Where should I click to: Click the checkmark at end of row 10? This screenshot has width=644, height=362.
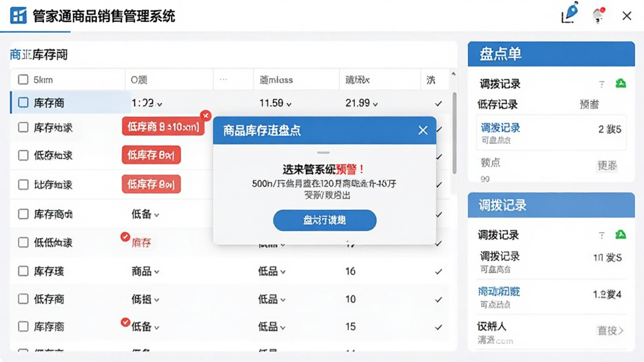click(x=438, y=300)
